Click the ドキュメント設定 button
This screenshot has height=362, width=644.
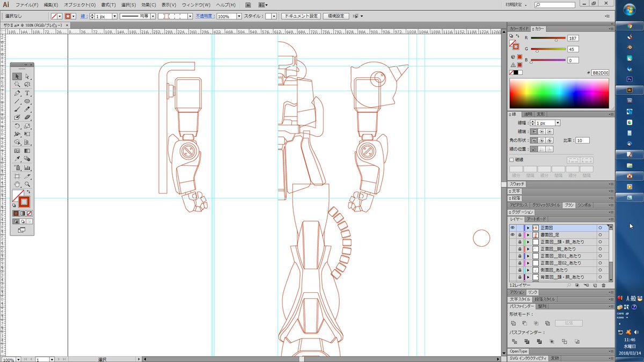301,17
